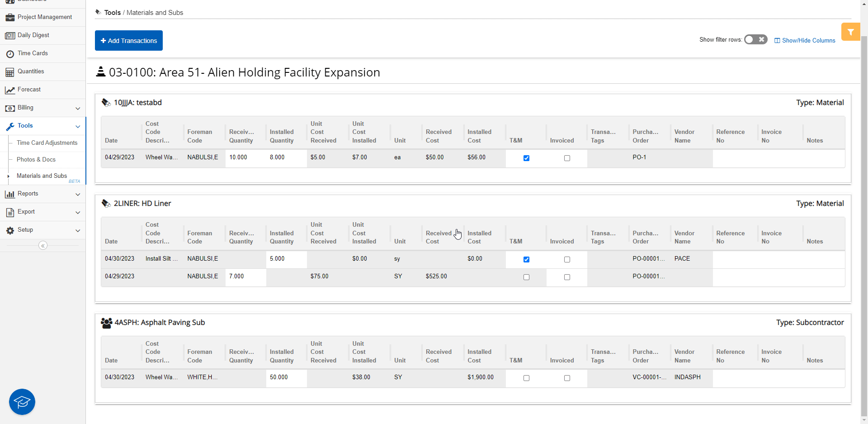This screenshot has width=868, height=424.
Task: Click the orange filter funnel icon
Action: point(850,32)
